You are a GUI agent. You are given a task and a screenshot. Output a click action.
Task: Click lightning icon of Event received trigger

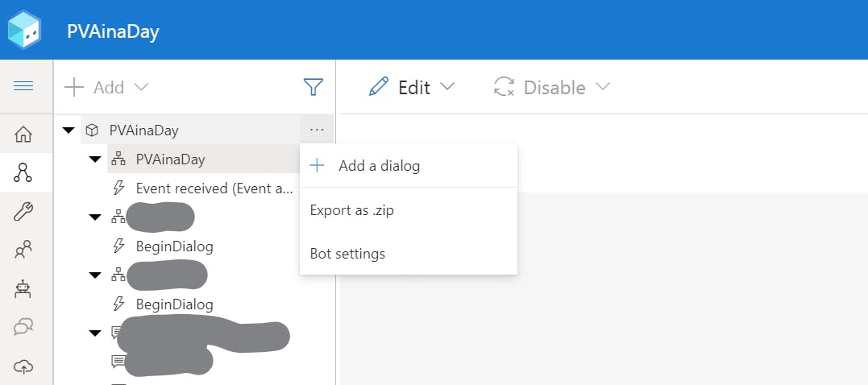[118, 188]
